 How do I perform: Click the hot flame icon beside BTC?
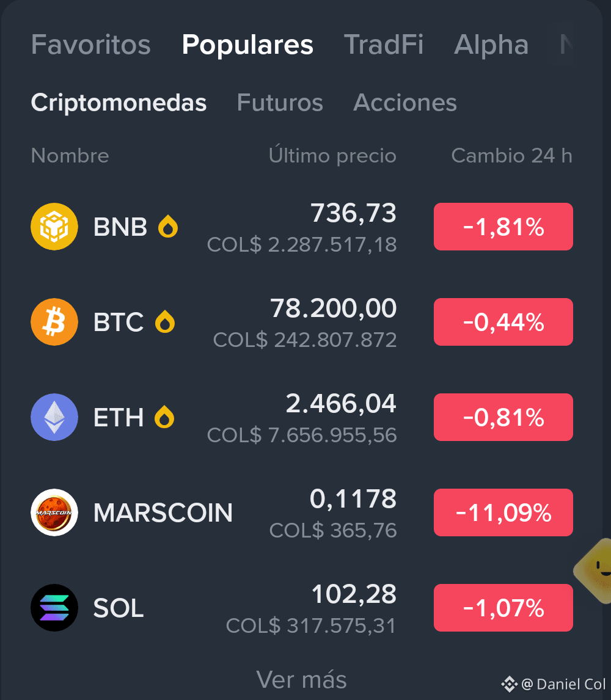165,322
